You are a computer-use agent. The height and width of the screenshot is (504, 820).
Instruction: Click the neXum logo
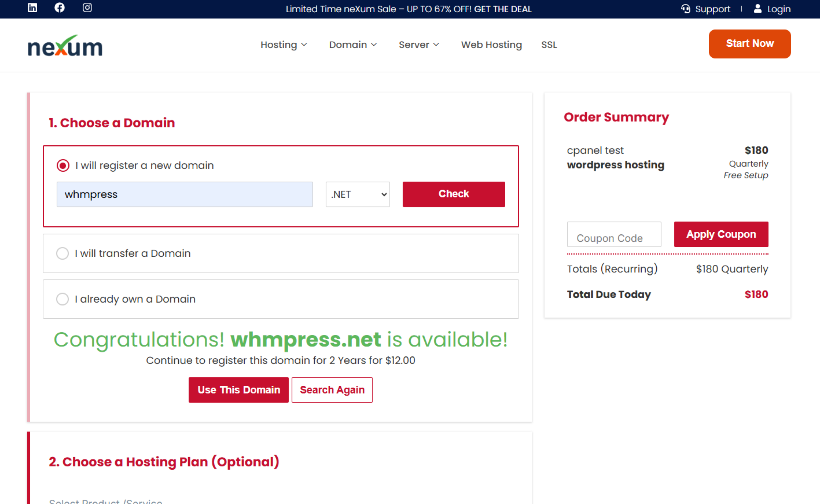pyautogui.click(x=65, y=46)
